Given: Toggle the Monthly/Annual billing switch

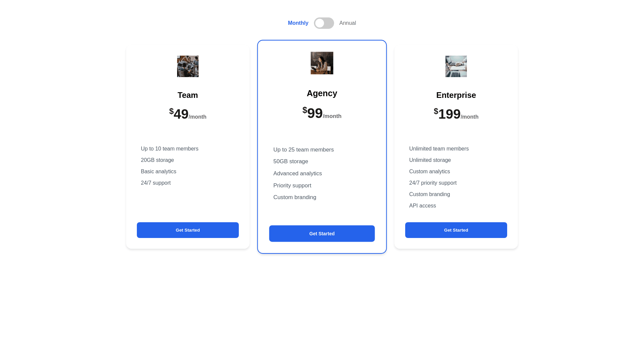Looking at the screenshot, I should 324,23.
